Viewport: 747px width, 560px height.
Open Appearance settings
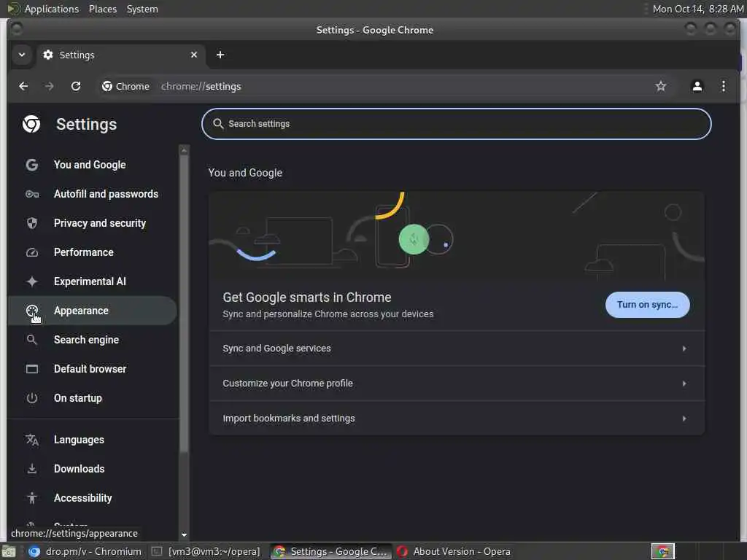click(93, 311)
